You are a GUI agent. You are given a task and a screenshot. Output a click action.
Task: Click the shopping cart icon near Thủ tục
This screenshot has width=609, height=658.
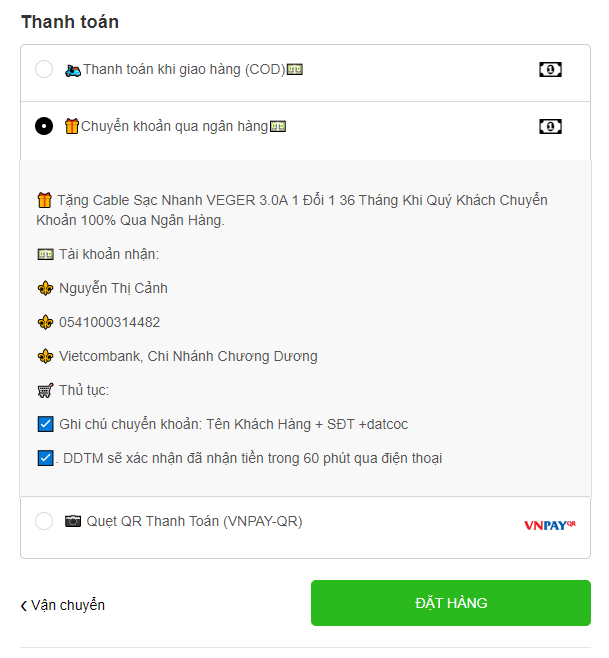45,390
